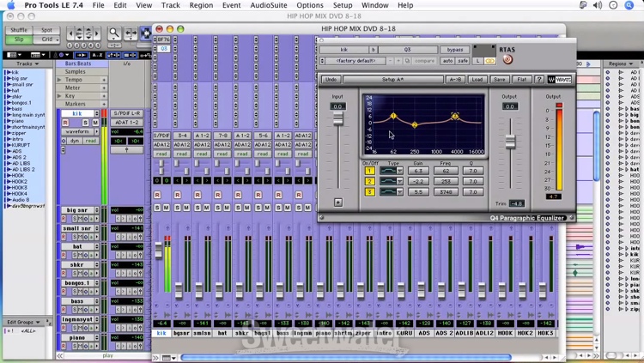
Task: Open factory default preset menu
Action: [x=355, y=61]
